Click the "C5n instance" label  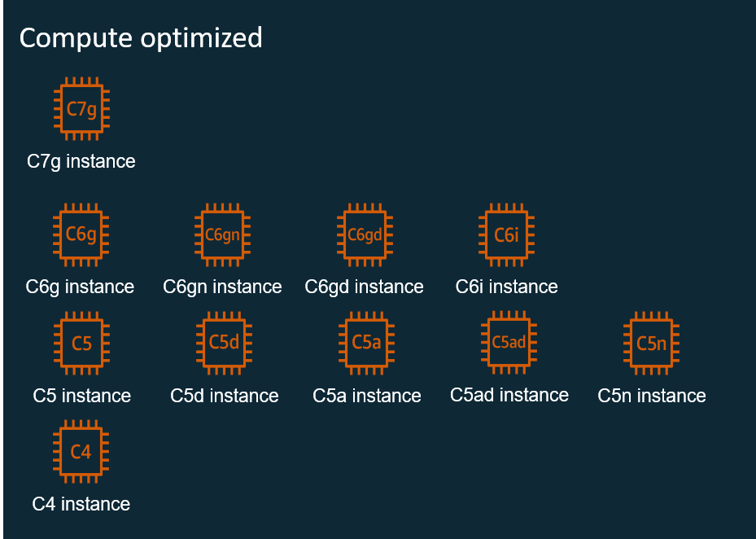point(651,396)
